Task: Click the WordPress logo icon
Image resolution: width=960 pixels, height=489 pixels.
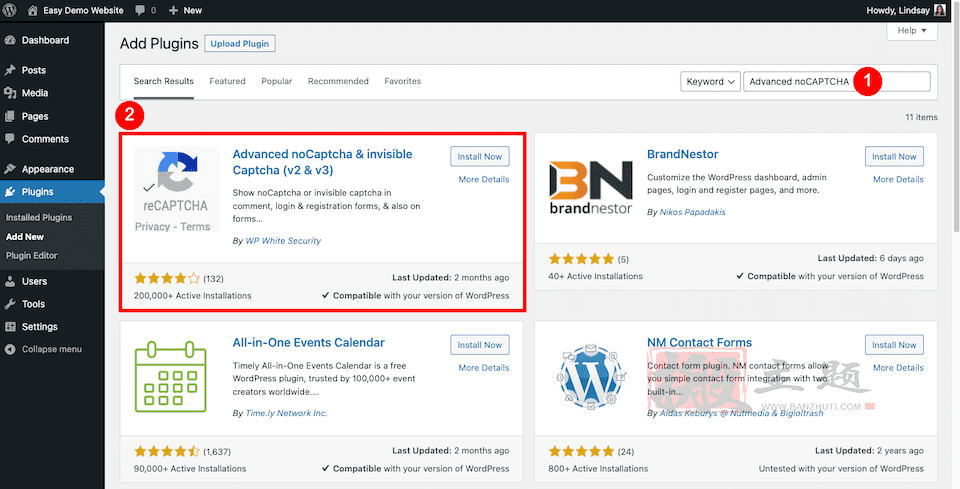Action: click(x=10, y=10)
